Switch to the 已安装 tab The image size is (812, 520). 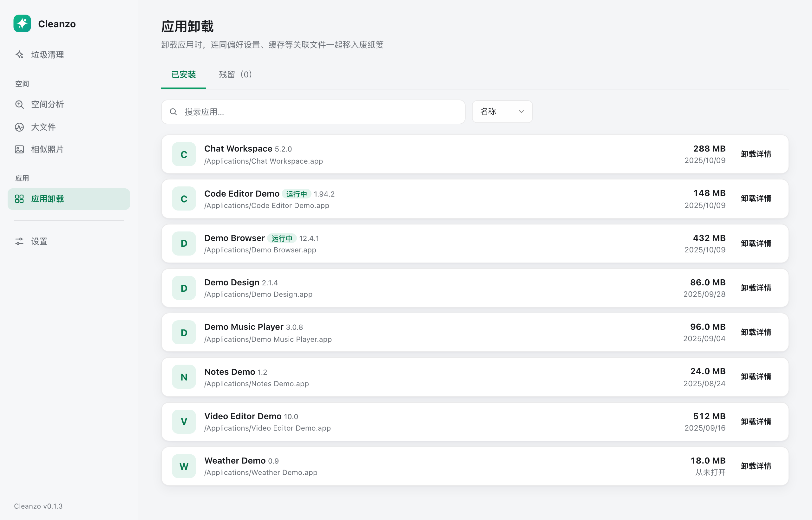coord(183,75)
